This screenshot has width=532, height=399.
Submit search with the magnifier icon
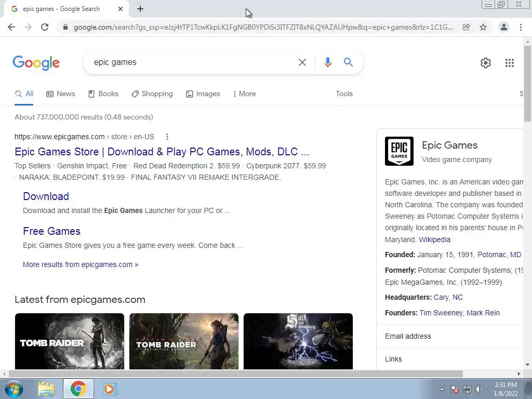click(x=348, y=62)
